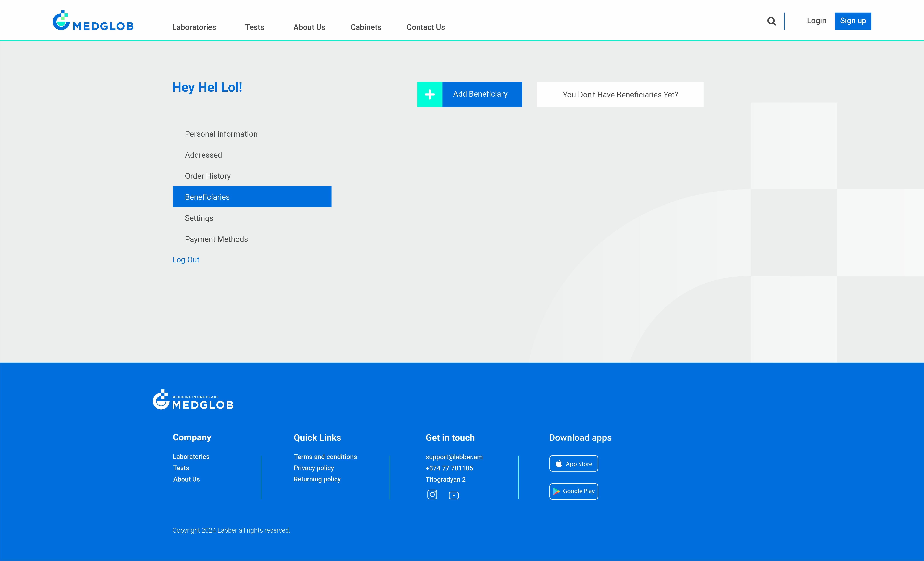Click the support@labber.am email link
This screenshot has width=924, height=561.
[x=454, y=457]
